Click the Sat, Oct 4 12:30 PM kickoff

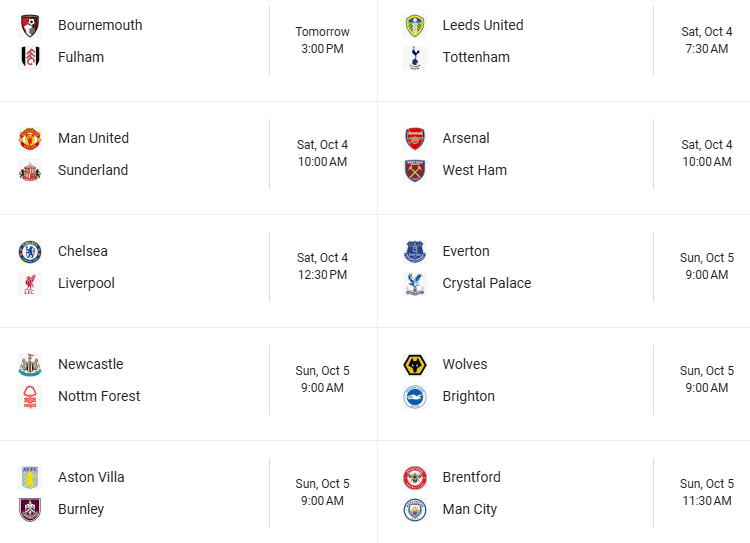(322, 267)
